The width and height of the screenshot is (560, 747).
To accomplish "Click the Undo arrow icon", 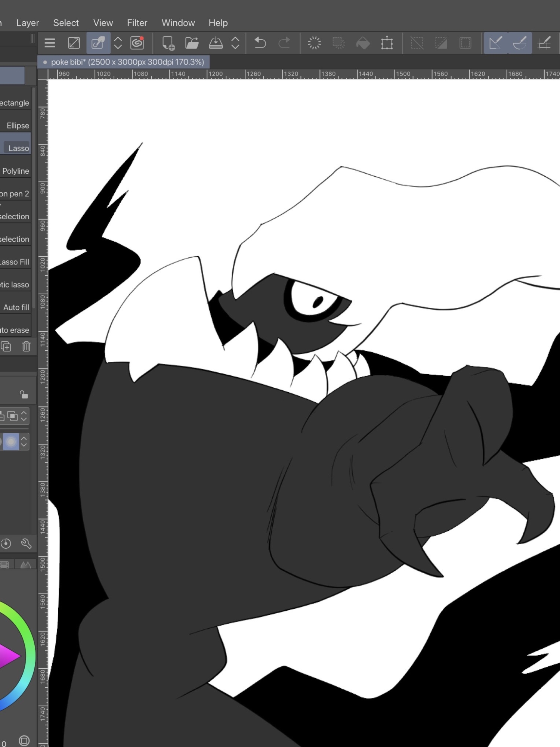I will coord(260,43).
